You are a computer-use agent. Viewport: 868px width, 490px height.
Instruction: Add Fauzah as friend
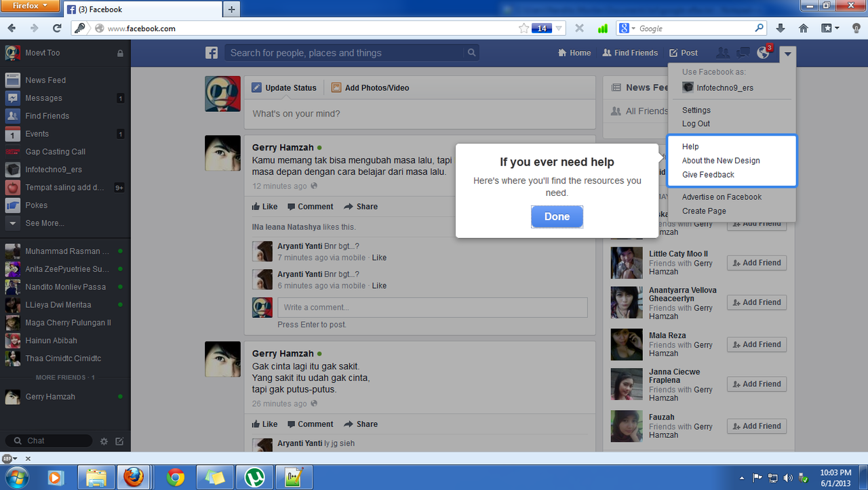pyautogui.click(x=757, y=426)
